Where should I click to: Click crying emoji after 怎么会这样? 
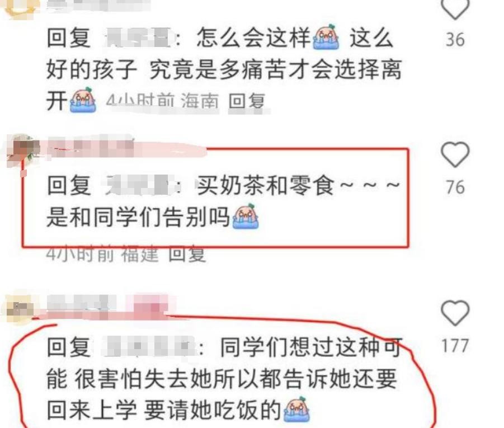326,37
